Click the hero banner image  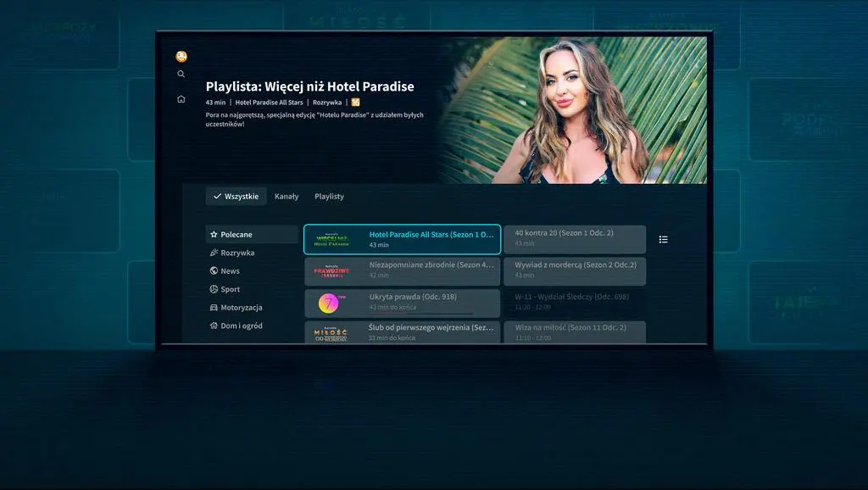click(573, 110)
